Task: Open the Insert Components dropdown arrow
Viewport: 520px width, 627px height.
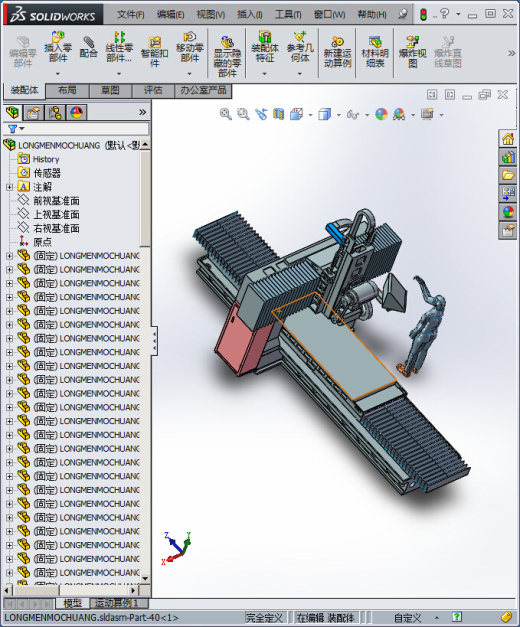Action: coord(58,74)
